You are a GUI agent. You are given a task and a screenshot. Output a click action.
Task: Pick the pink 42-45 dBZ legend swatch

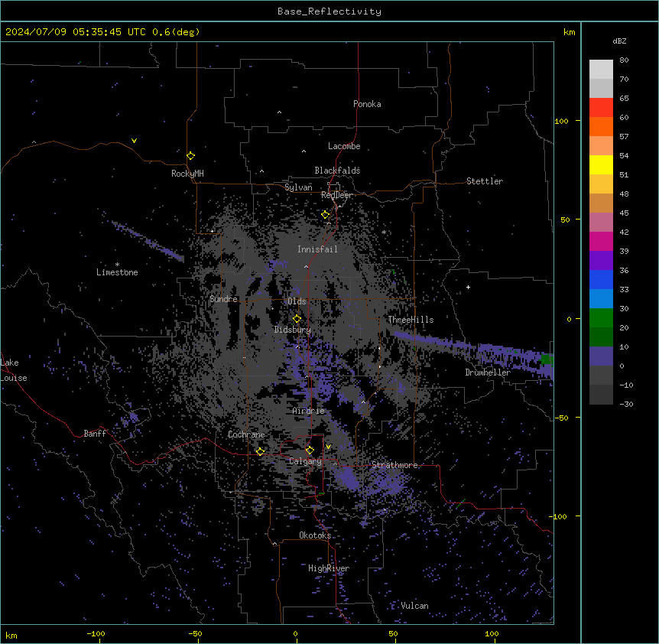tap(601, 222)
